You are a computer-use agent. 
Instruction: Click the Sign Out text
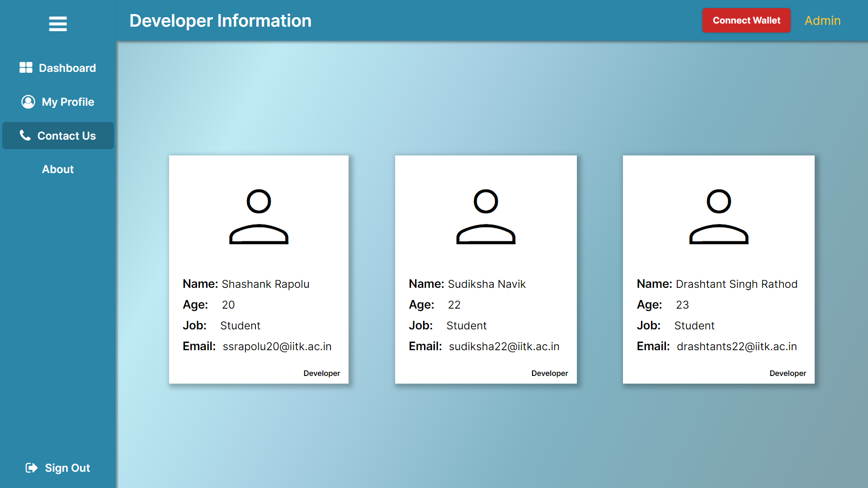pos(67,468)
